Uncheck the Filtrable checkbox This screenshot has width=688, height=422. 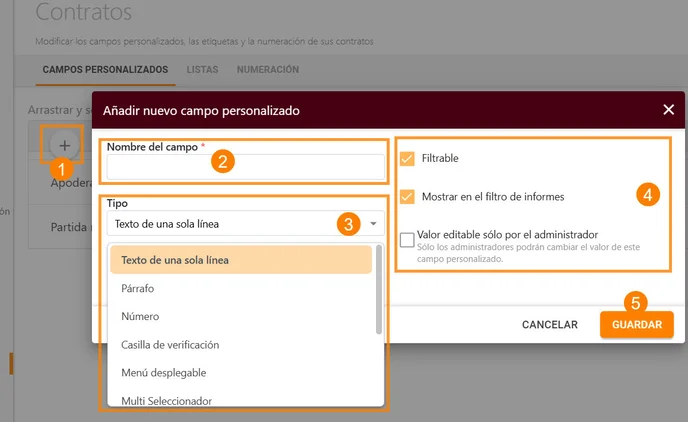[407, 158]
